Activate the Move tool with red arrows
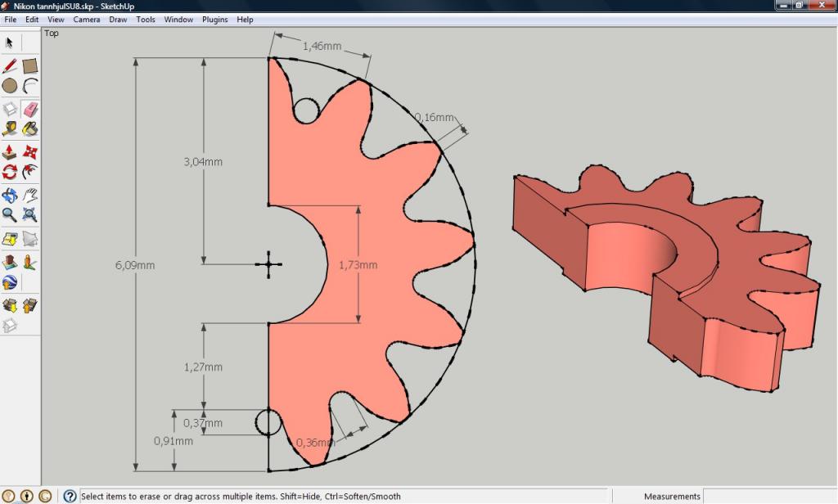This screenshot has width=838, height=504. (30, 152)
